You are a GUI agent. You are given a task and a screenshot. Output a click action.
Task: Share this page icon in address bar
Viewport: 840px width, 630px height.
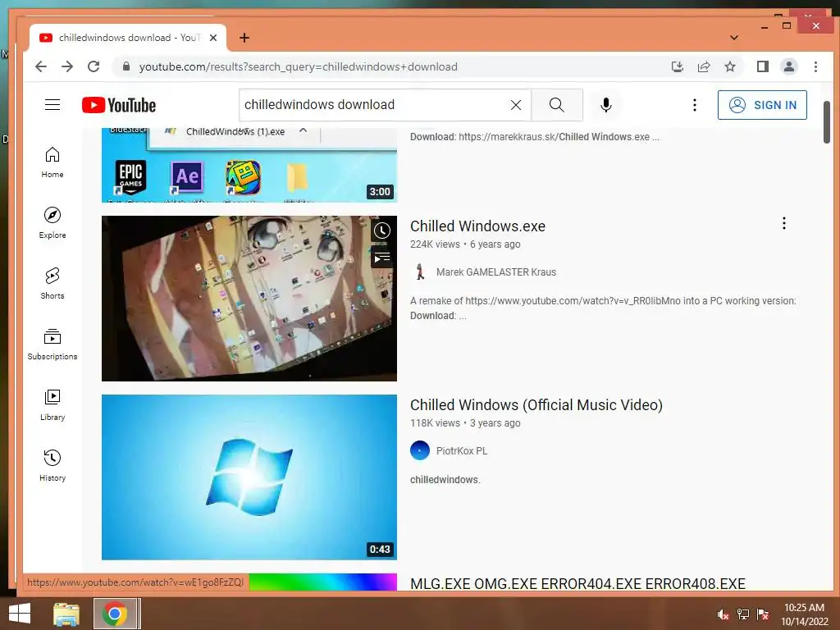[x=703, y=66]
